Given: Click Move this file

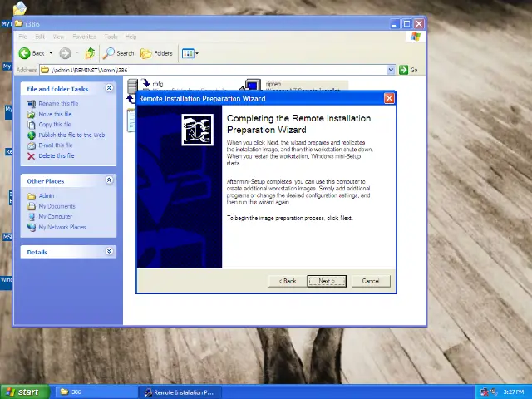Looking at the screenshot, I should [55, 114].
